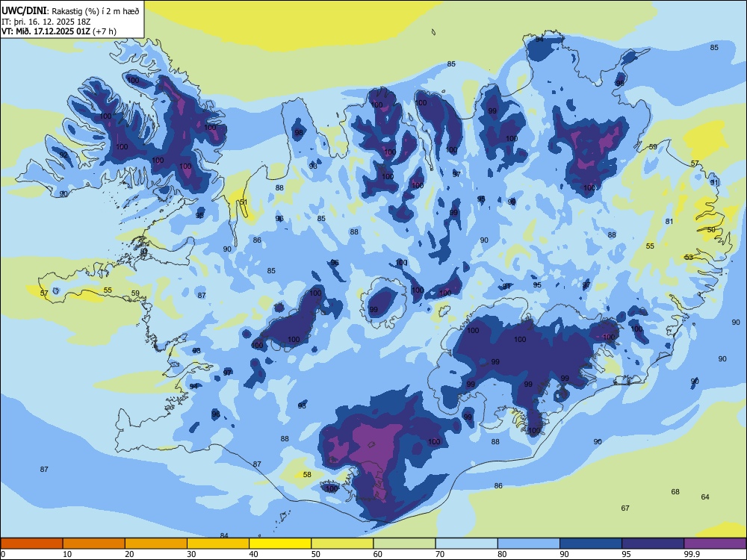Click the legend tick label '80'

pyautogui.click(x=502, y=554)
